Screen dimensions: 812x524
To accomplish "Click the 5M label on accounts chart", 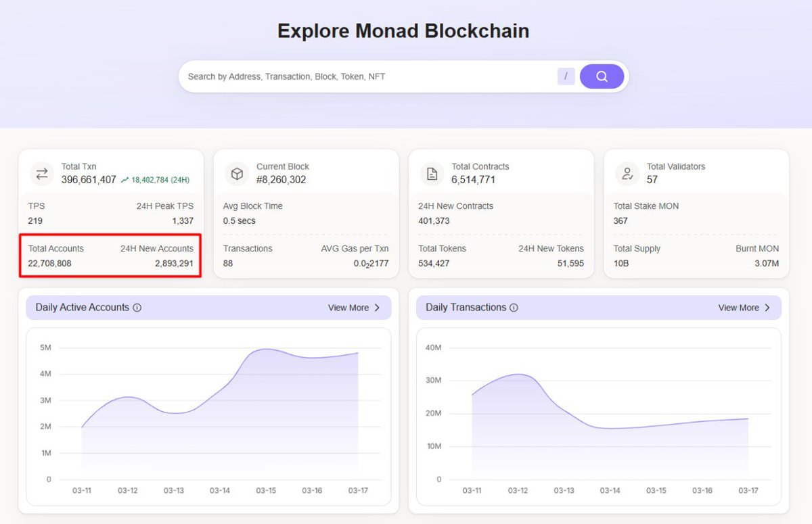I will pyautogui.click(x=45, y=348).
